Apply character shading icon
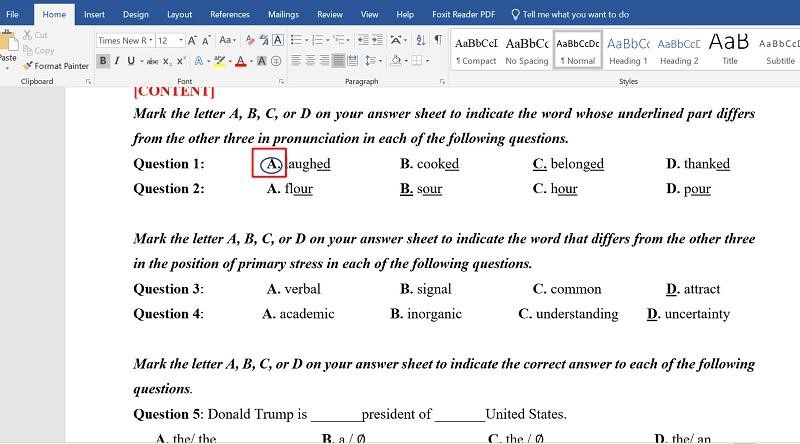 262,61
